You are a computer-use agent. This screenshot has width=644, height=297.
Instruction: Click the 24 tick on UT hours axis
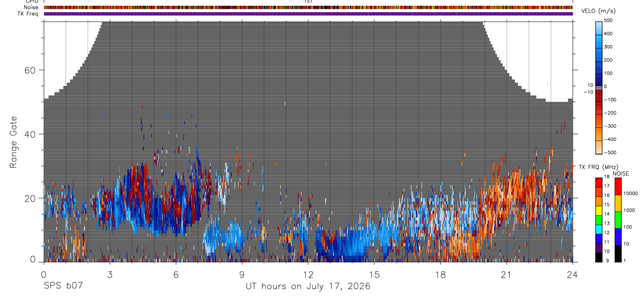point(573,274)
